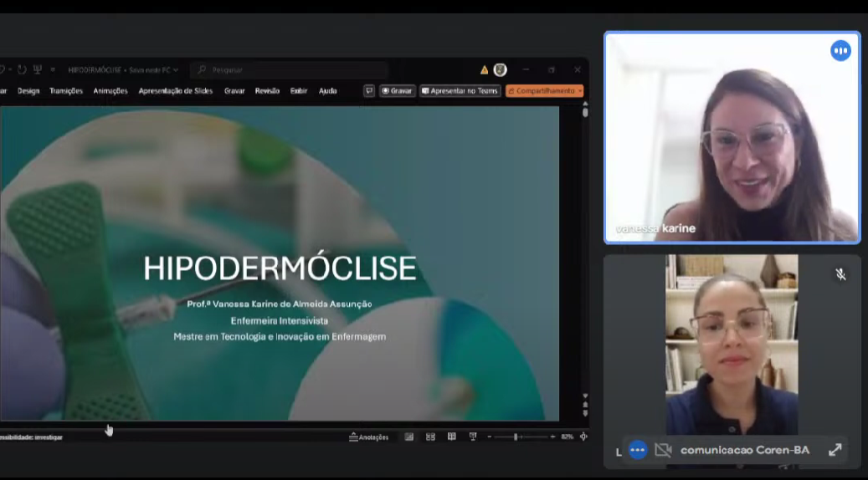This screenshot has width=868, height=480.
Task: Click the muted microphone icon on lower tile
Action: pyautogui.click(x=840, y=274)
